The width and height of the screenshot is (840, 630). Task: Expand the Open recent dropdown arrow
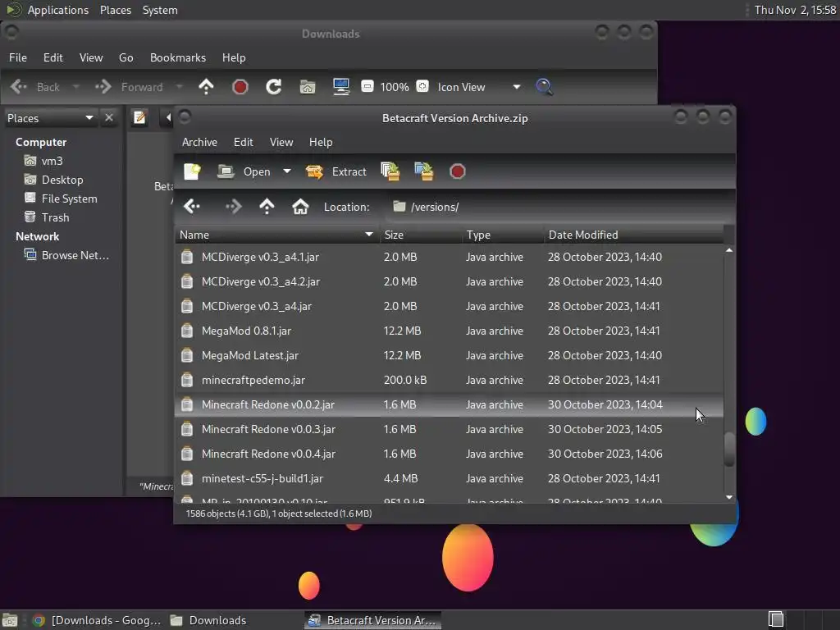point(287,171)
